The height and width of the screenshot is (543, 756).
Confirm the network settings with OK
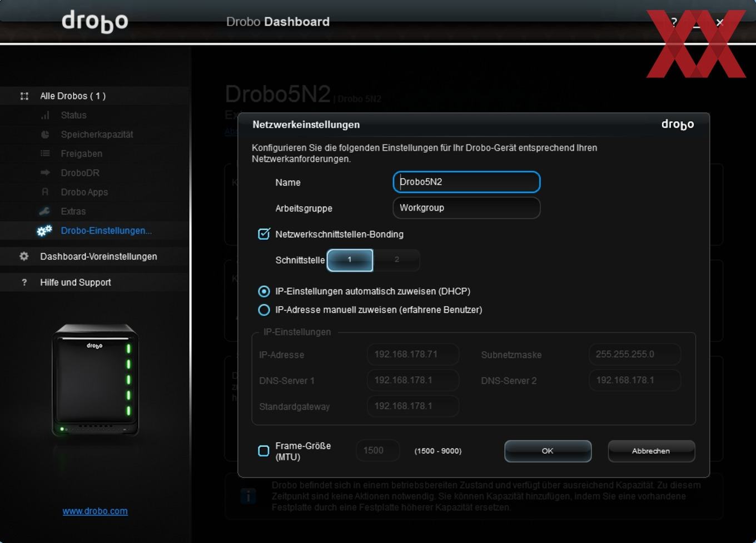548,451
